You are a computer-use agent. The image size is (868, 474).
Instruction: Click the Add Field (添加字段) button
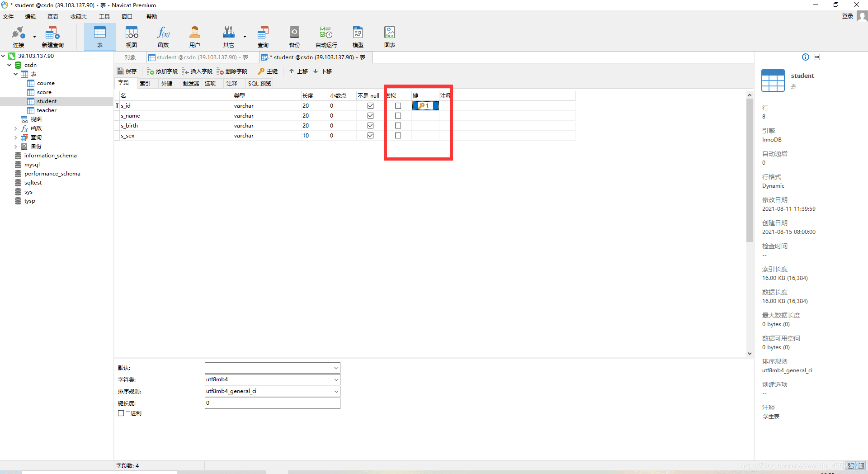(x=162, y=71)
